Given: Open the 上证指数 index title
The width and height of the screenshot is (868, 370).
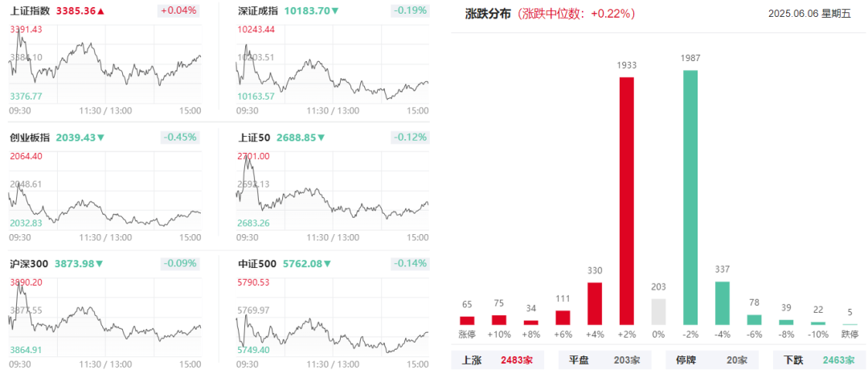Looking at the screenshot, I should [x=30, y=10].
